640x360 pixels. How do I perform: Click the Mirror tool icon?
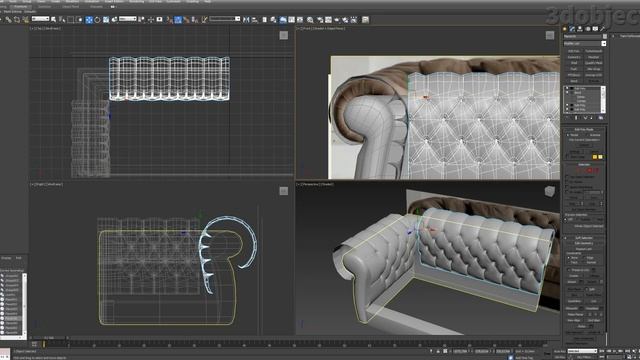click(246, 20)
